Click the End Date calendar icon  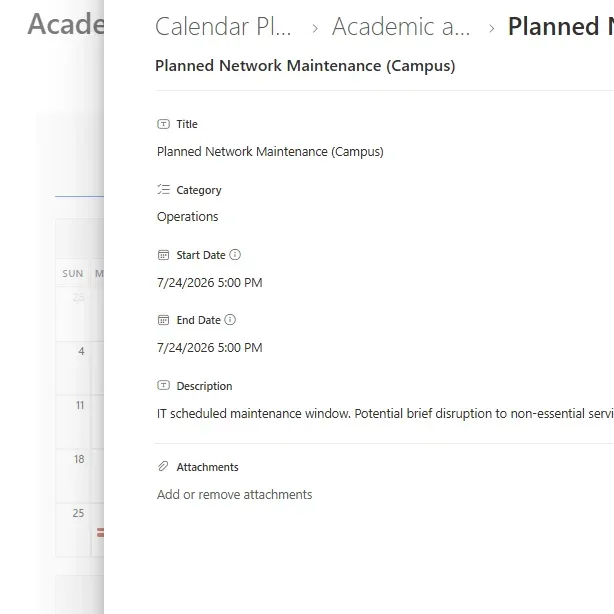[x=164, y=320]
